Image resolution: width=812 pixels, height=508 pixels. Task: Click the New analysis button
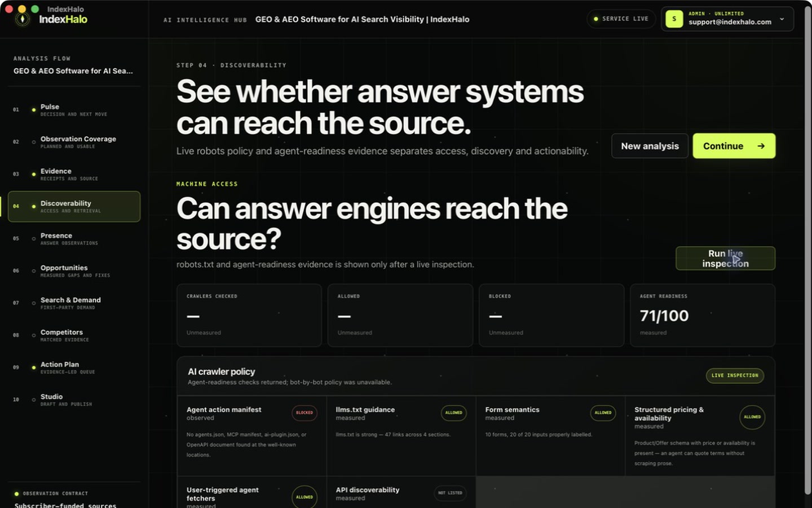[650, 146]
